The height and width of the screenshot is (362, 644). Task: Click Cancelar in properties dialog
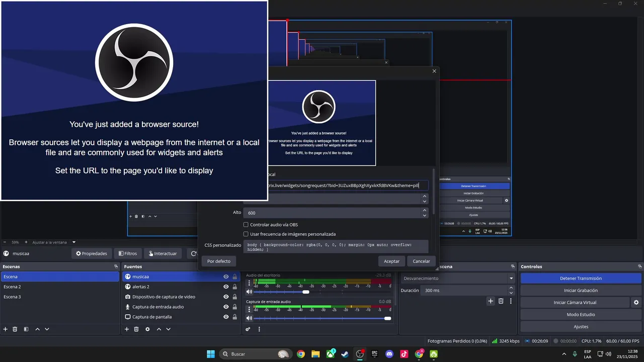pyautogui.click(x=422, y=261)
